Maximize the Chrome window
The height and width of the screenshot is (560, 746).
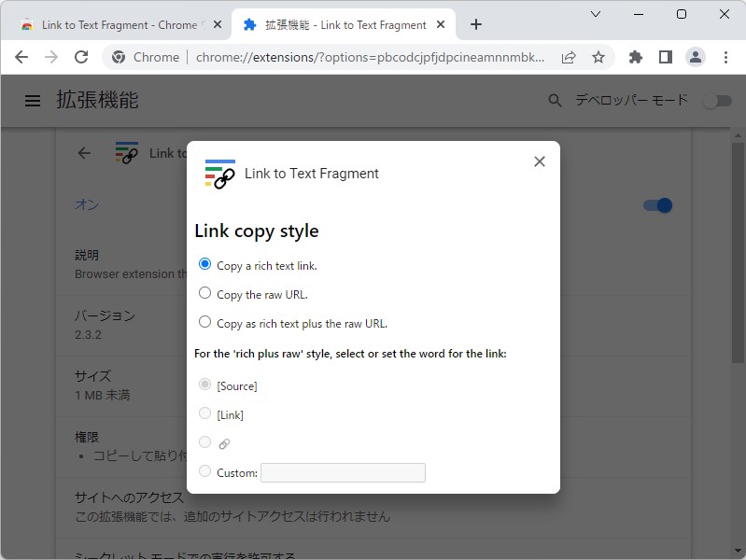(682, 14)
